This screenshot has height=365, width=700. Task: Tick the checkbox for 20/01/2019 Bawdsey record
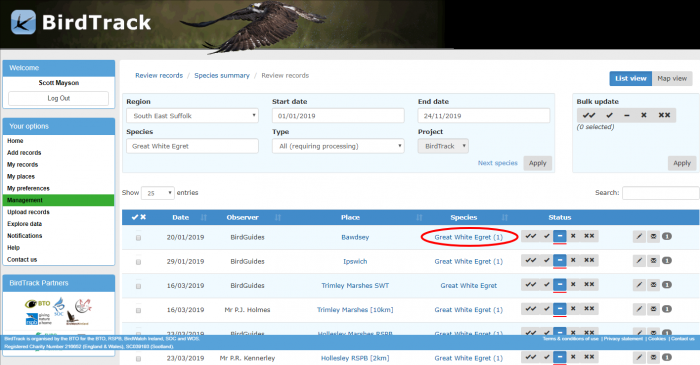click(138, 238)
